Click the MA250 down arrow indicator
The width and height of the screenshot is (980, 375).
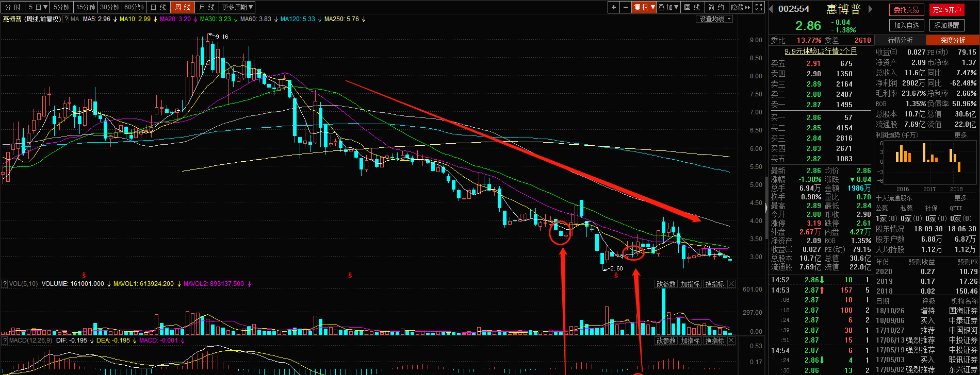click(364, 19)
